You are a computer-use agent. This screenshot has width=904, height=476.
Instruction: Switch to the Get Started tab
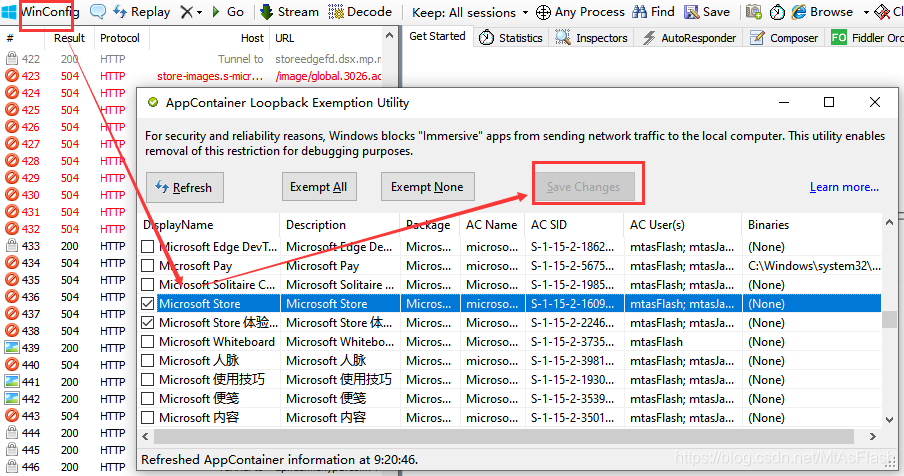pyautogui.click(x=437, y=36)
